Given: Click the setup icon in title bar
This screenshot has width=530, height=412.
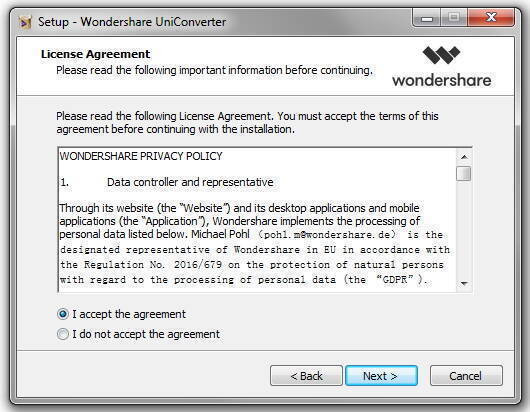Looking at the screenshot, I should coord(25,22).
